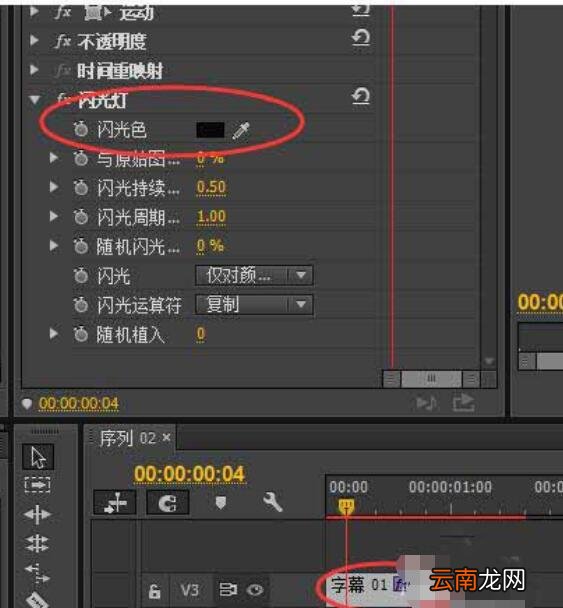Toggle the 运动 fx switch
563x608 pixels.
point(63,12)
